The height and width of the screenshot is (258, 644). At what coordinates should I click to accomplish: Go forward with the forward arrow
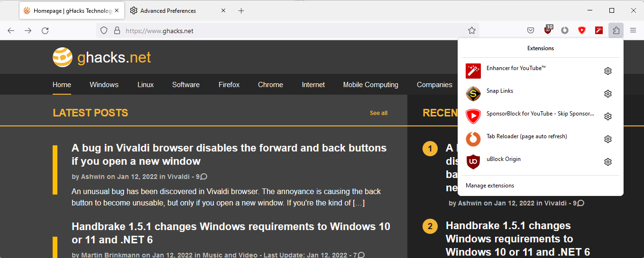(28, 30)
